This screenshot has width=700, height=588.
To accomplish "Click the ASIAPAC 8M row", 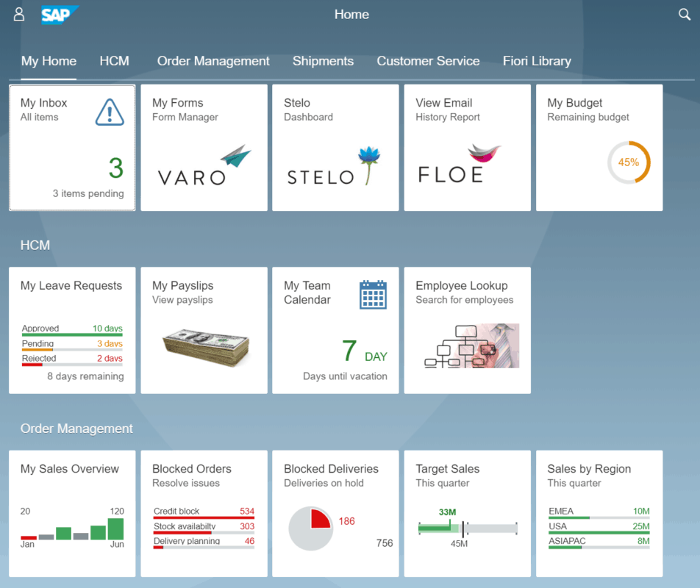I will tap(599, 542).
